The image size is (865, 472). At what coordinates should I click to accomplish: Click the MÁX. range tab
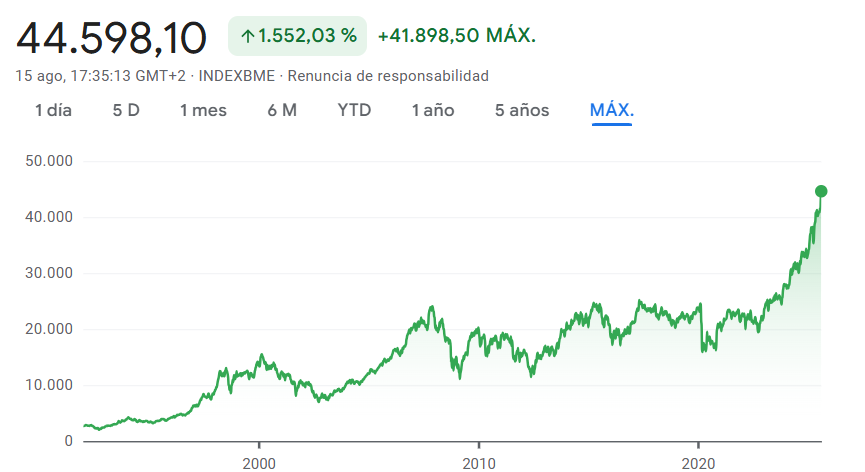(x=612, y=110)
